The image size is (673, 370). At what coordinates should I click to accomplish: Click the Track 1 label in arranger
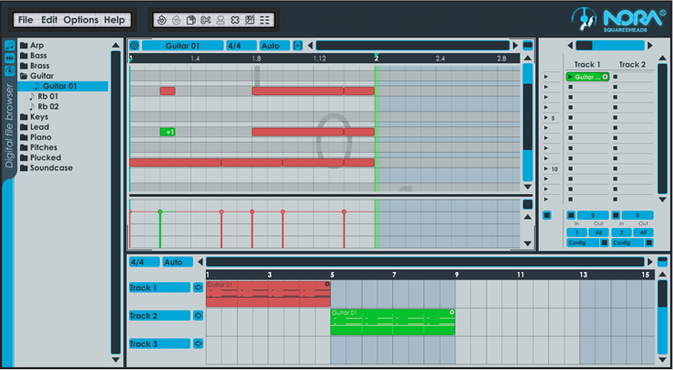(160, 288)
